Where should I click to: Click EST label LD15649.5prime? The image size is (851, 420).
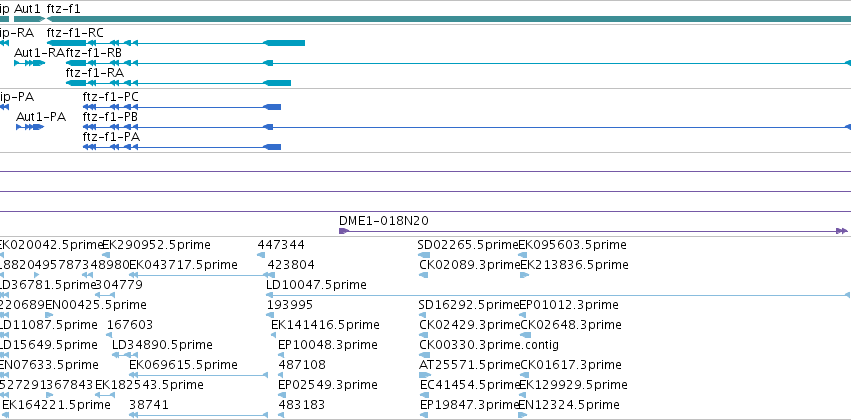click(49, 346)
